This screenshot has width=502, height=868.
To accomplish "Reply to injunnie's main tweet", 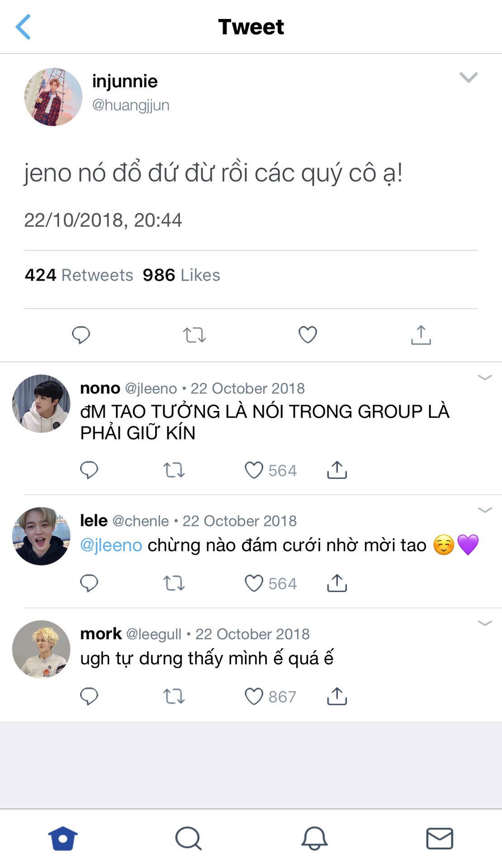I will click(81, 335).
